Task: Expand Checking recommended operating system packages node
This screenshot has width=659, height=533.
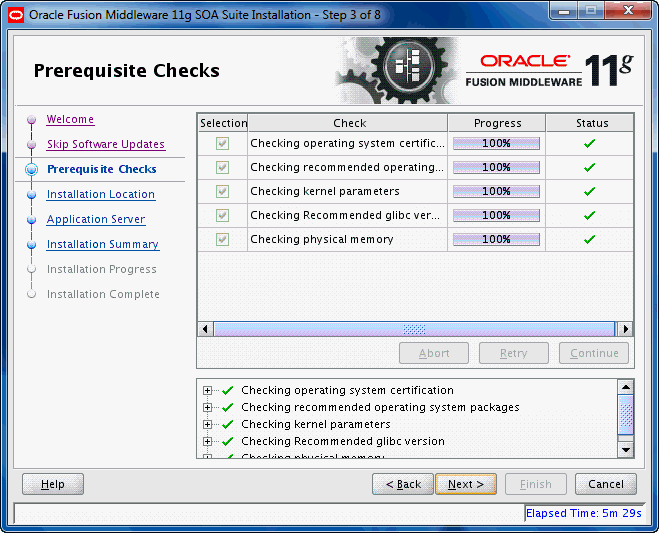Action: pos(207,407)
